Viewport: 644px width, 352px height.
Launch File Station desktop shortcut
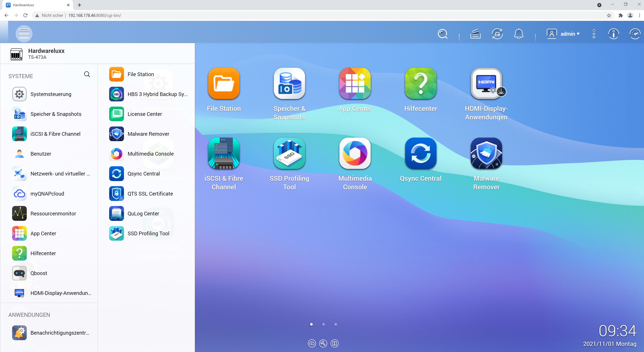(224, 83)
